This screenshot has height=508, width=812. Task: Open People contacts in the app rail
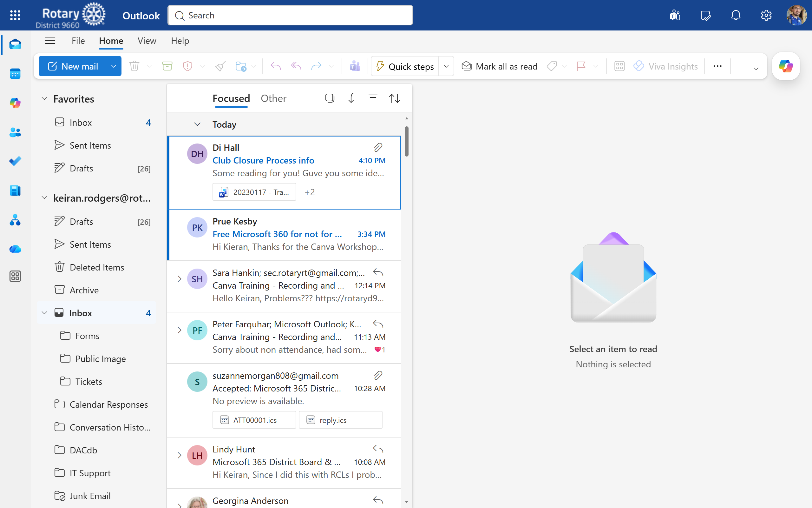point(15,132)
